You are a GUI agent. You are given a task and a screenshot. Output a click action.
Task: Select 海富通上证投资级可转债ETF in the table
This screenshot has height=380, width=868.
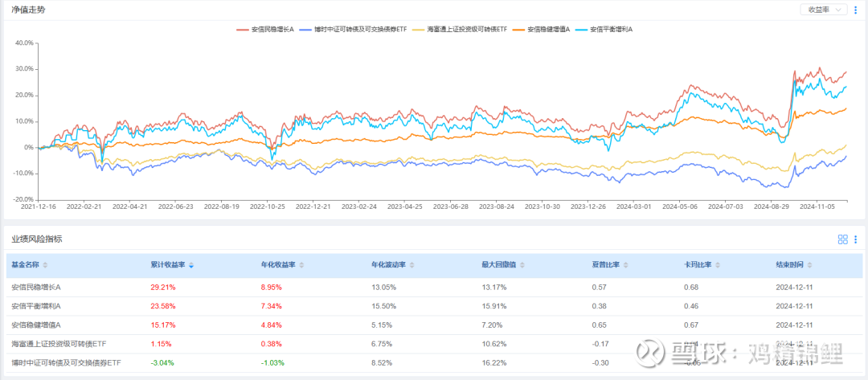(59, 344)
